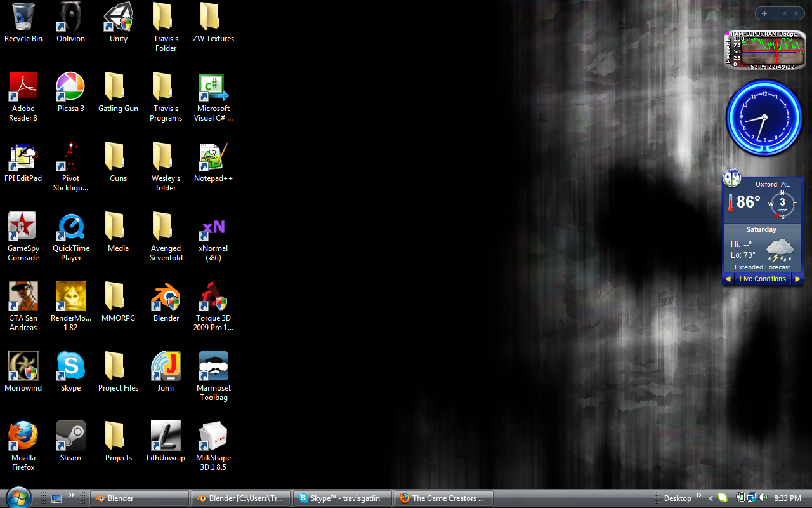This screenshot has height=508, width=812.
Task: Select MilkShape 3D 1.8.5 shortcut
Action: tap(213, 446)
